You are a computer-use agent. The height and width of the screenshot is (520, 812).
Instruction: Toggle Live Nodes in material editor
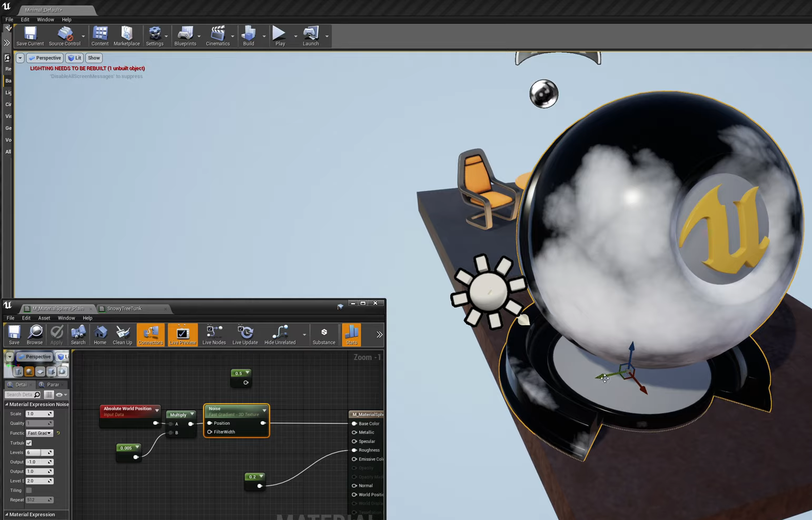214,335
